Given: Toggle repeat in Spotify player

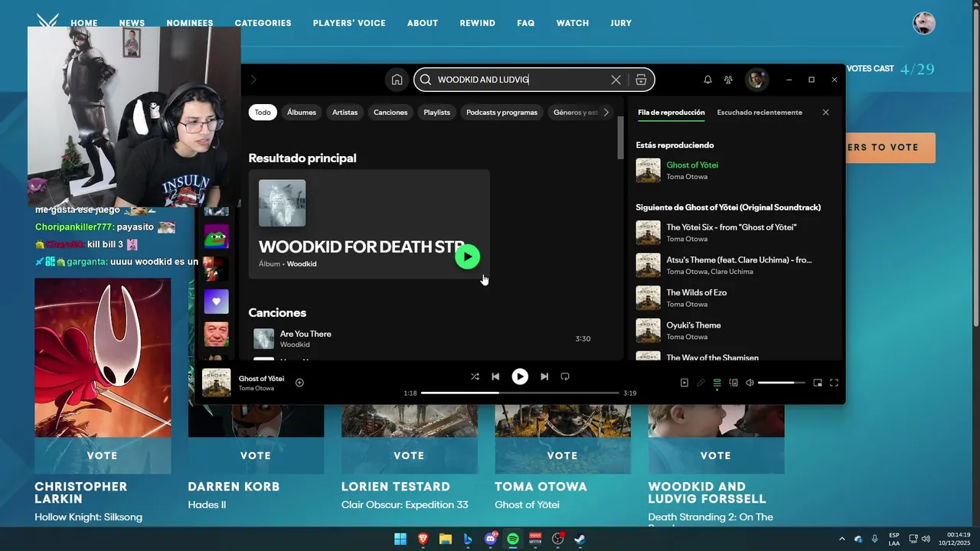Looking at the screenshot, I should coord(565,377).
